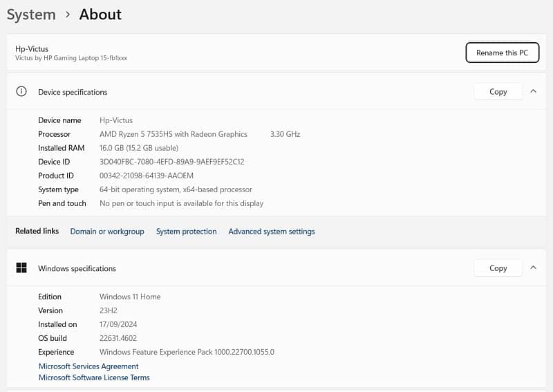The width and height of the screenshot is (553, 392).
Task: Open Microsoft Software License Terms
Action: (94, 377)
